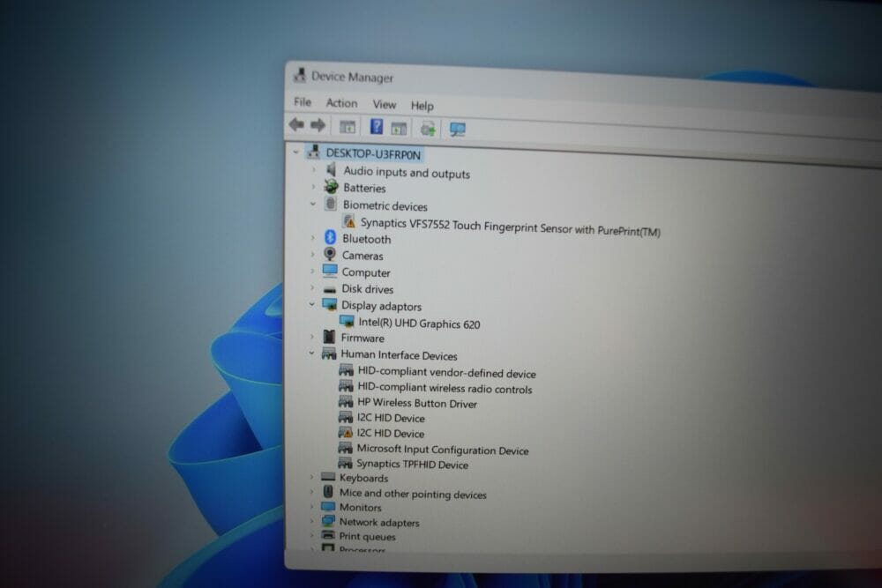This screenshot has width=882, height=588.
Task: Expand the Network adapters category
Action: [311, 521]
